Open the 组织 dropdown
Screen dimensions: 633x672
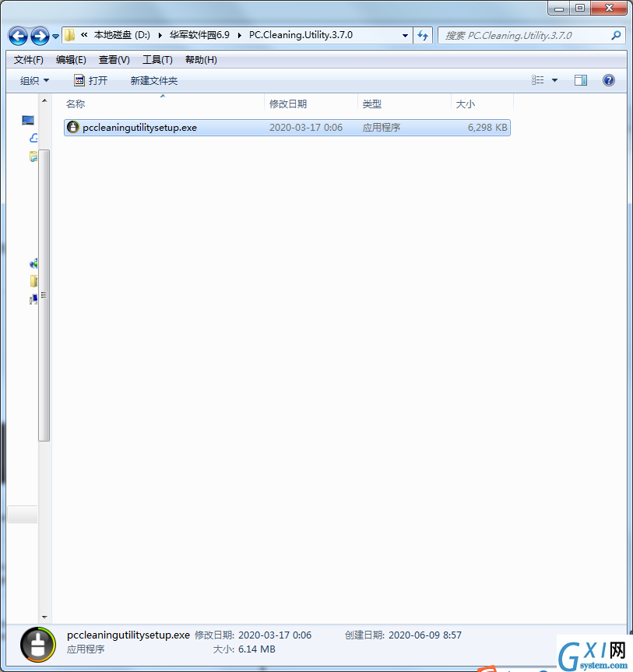[34, 80]
